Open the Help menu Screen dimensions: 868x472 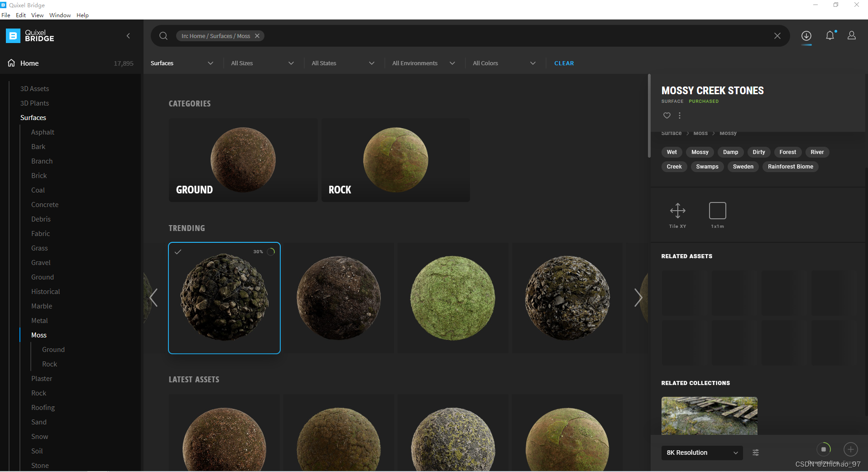[82, 15]
